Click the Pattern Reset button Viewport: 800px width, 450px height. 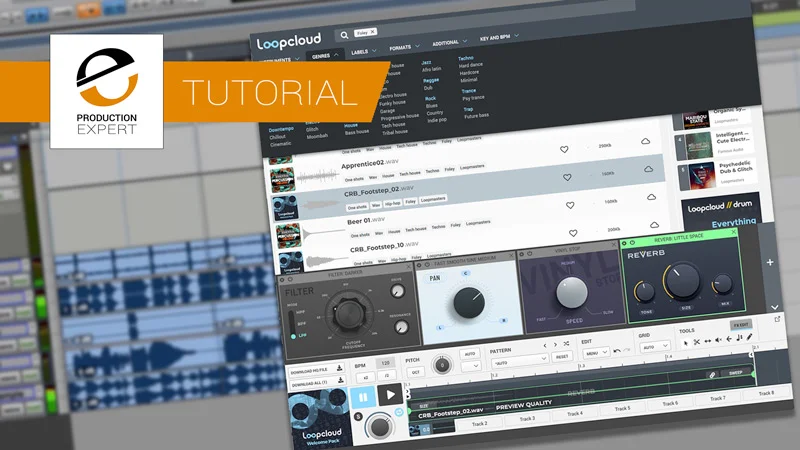(x=562, y=357)
